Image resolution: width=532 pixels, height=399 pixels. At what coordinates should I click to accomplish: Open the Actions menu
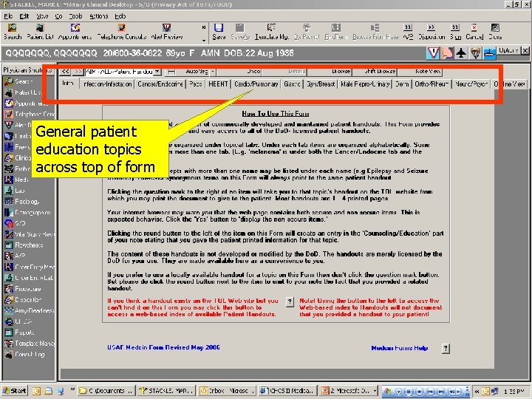[99, 16]
